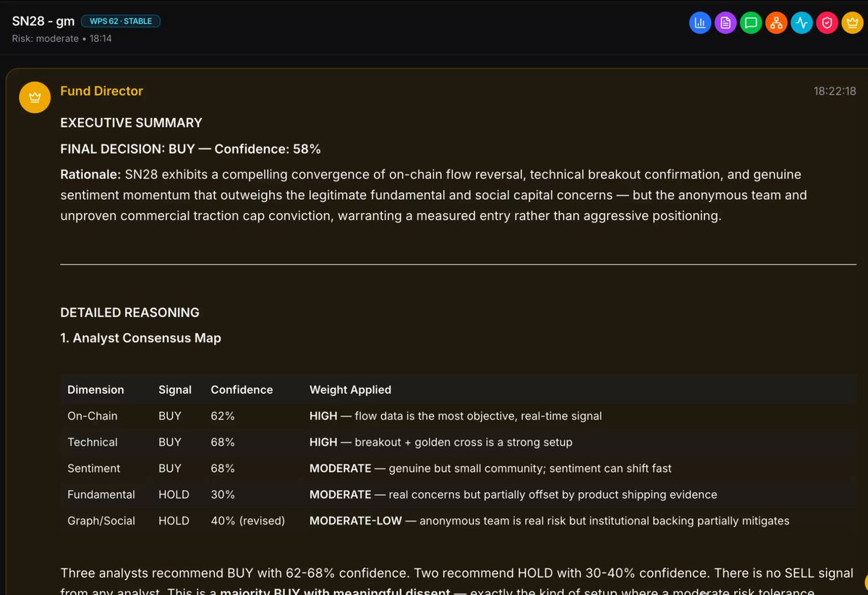Viewport: 868px width, 595px height.
Task: Click the 30% confidence value
Action: 223,494
